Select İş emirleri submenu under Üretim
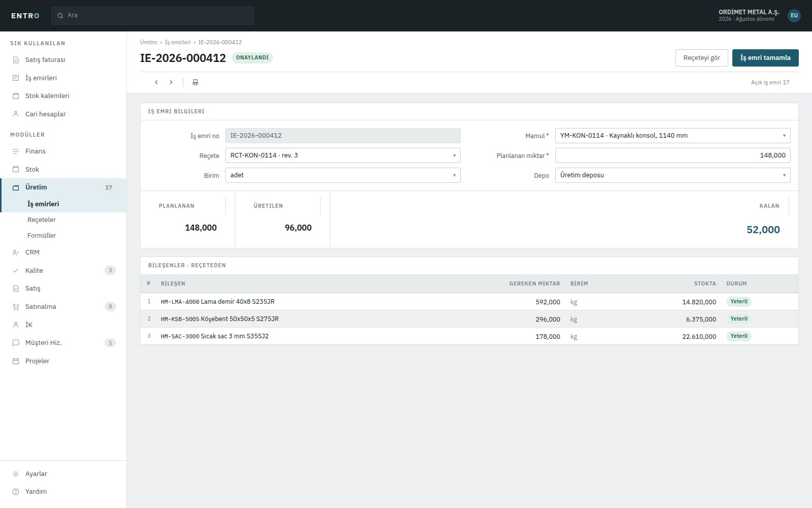The width and height of the screenshot is (812, 508). (63, 204)
